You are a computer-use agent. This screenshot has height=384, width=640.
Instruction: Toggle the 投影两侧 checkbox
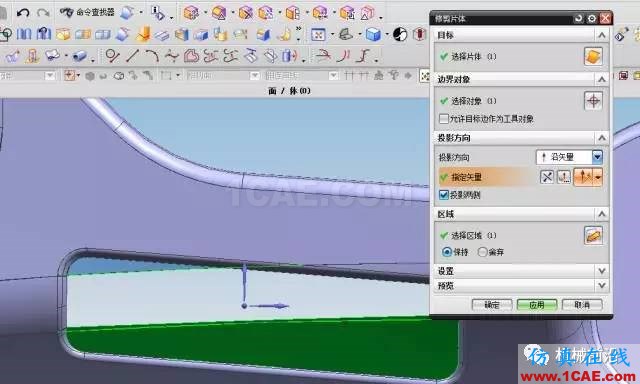point(444,195)
